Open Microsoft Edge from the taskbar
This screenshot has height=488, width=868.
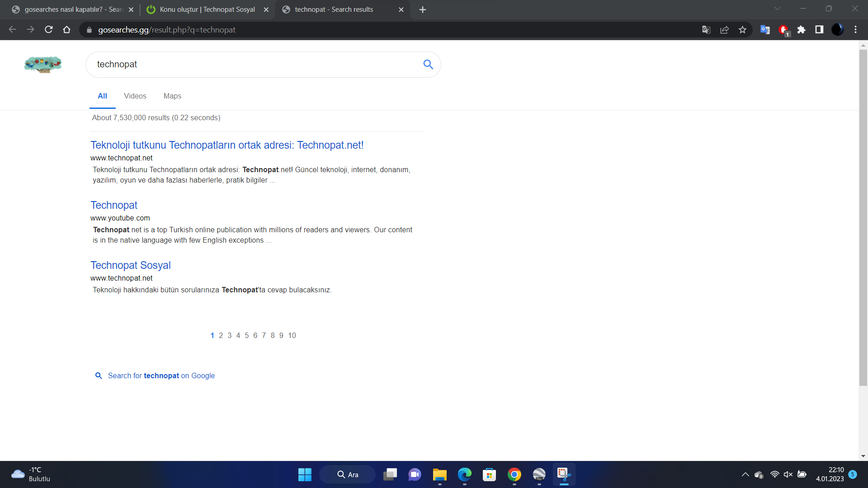click(x=464, y=474)
